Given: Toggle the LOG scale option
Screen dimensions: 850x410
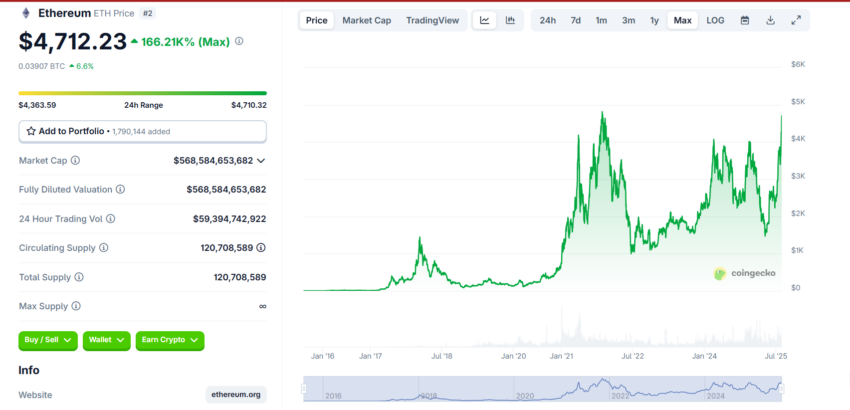Looking at the screenshot, I should tap(715, 21).
